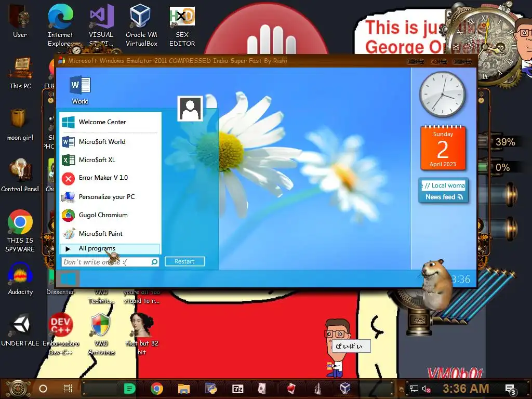Choose Personalize your PC entry

tap(110, 197)
